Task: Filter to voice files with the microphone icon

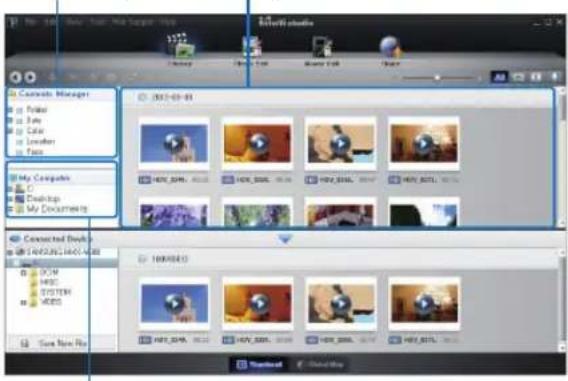Action: pyautogui.click(x=555, y=77)
